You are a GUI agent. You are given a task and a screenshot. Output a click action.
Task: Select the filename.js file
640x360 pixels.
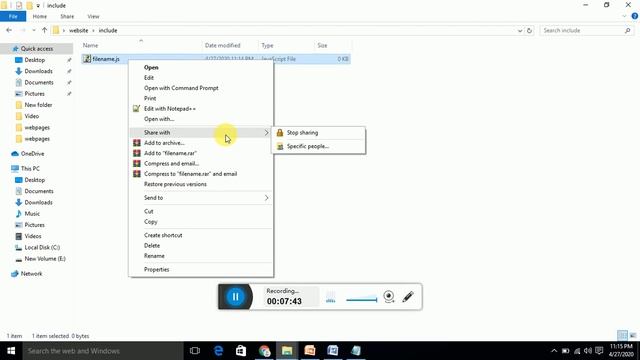106,59
